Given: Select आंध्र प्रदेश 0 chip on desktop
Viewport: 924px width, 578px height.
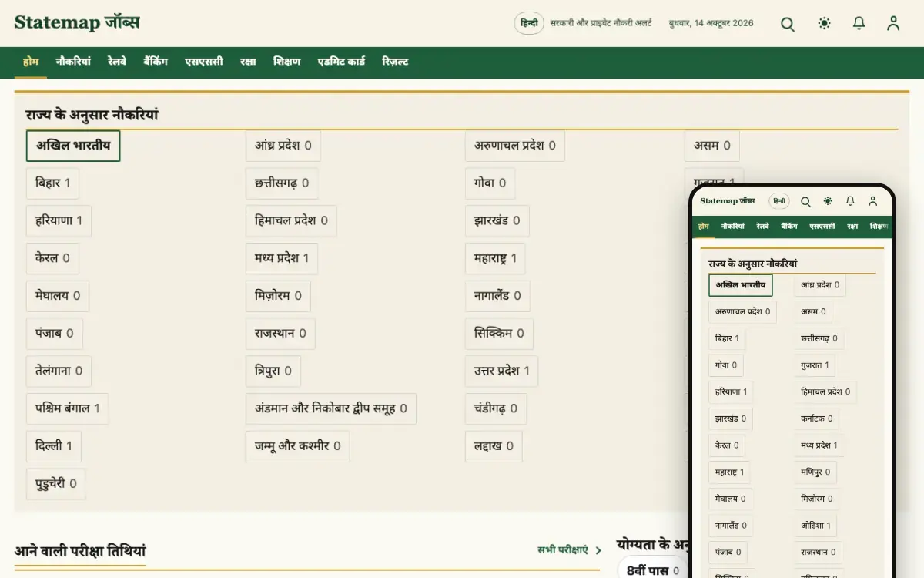Looking at the screenshot, I should tap(283, 146).
